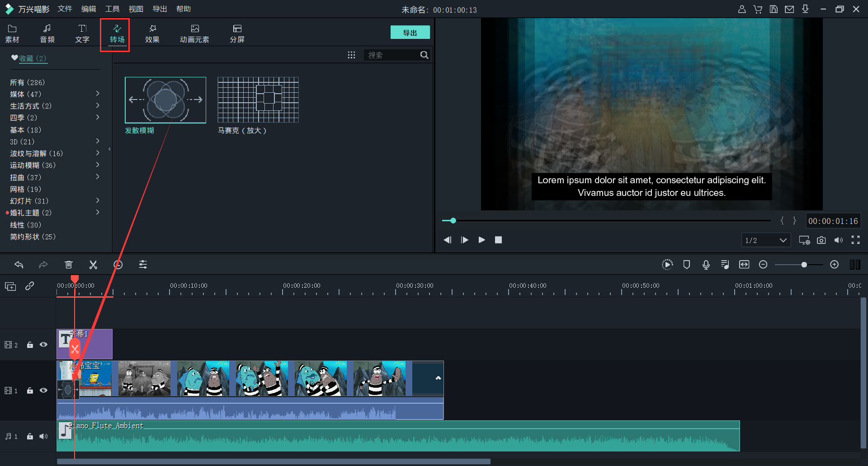Viewport: 868px width, 466px height.
Task: Take a snapshot with the camera icon
Action: click(821, 240)
